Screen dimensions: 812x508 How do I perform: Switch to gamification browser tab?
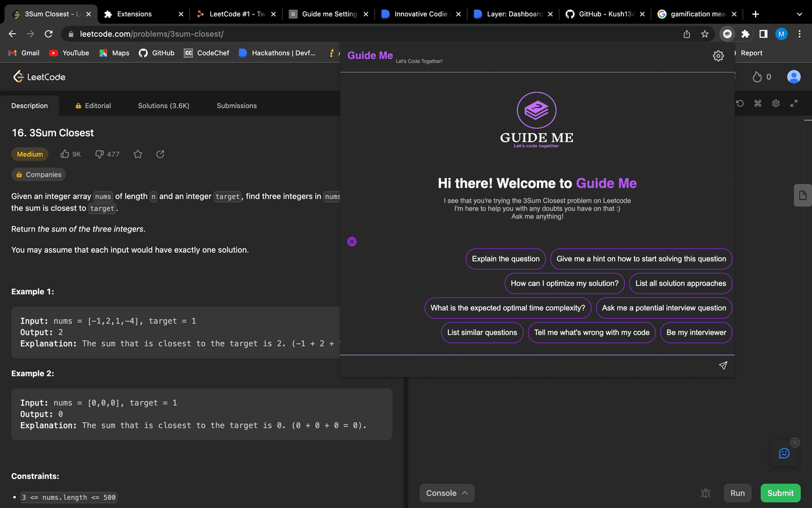pos(698,14)
